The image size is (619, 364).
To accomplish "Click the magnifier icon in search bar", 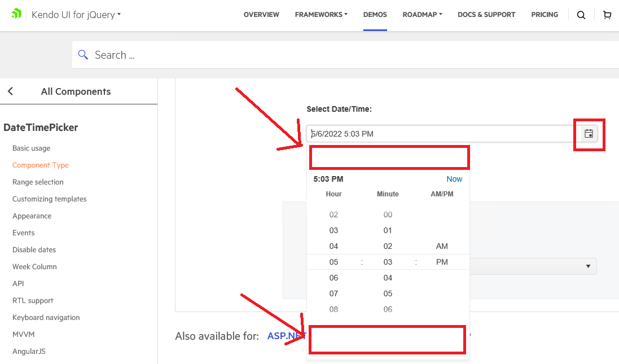I will pyautogui.click(x=84, y=55).
